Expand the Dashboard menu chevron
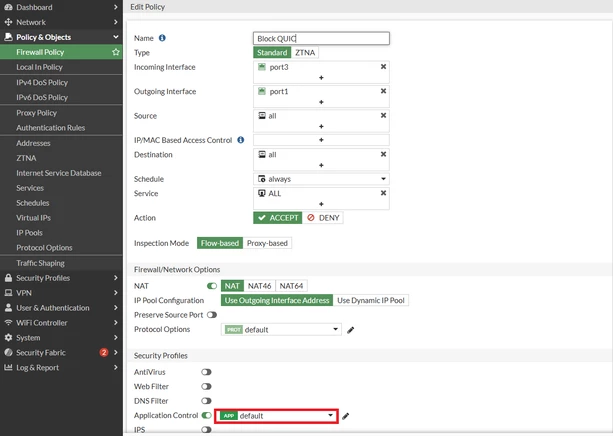 tap(116, 7)
